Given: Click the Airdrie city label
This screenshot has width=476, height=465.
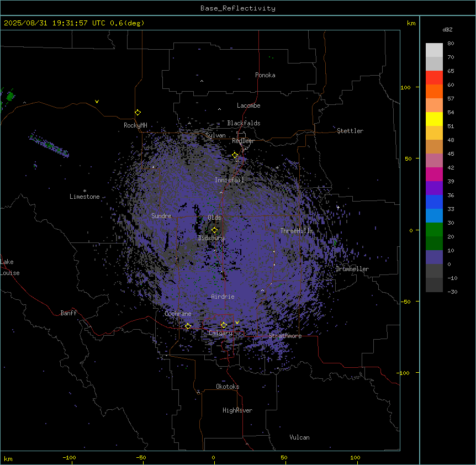Looking at the screenshot, I should 223,297.
